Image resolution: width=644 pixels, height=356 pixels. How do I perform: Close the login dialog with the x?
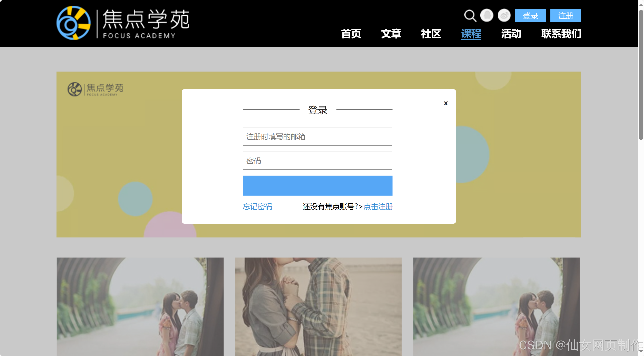point(445,103)
